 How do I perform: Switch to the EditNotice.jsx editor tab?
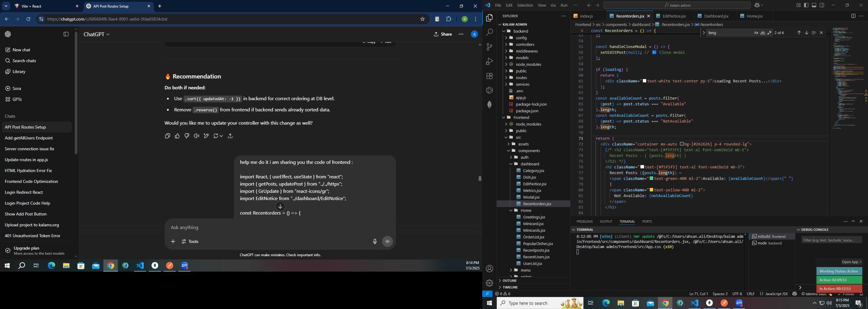tap(674, 16)
